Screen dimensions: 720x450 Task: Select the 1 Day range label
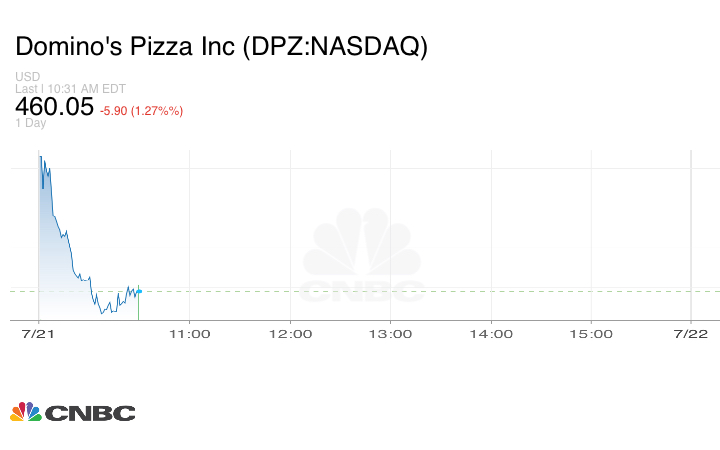[x=30, y=123]
